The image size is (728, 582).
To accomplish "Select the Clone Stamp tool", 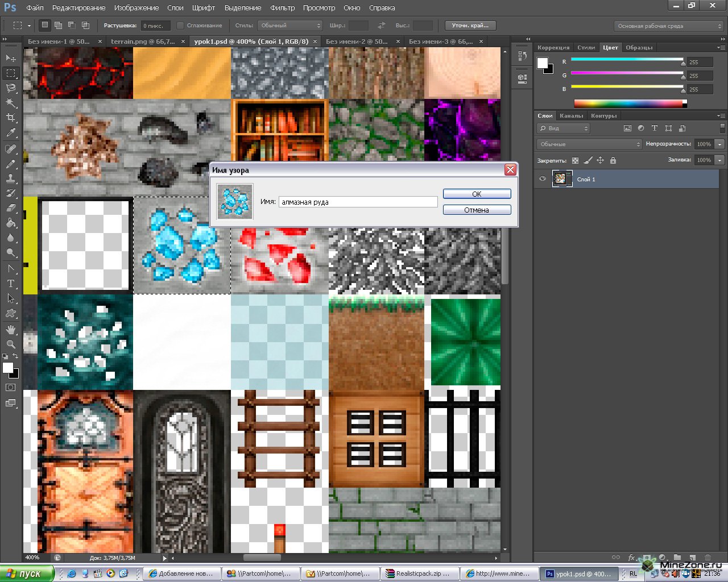I will coord(11,178).
